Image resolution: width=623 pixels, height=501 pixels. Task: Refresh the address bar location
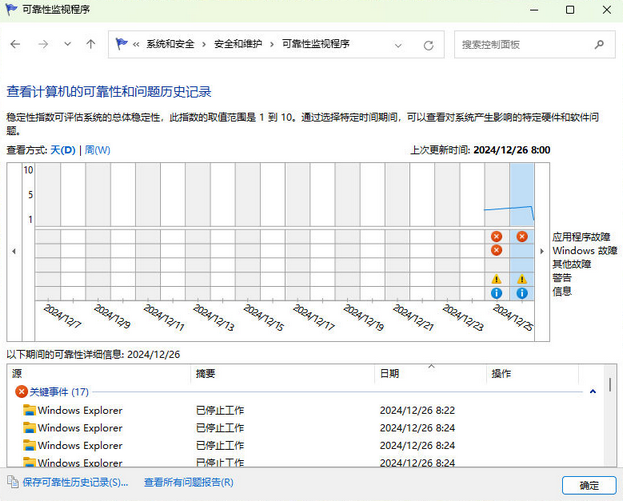(429, 45)
